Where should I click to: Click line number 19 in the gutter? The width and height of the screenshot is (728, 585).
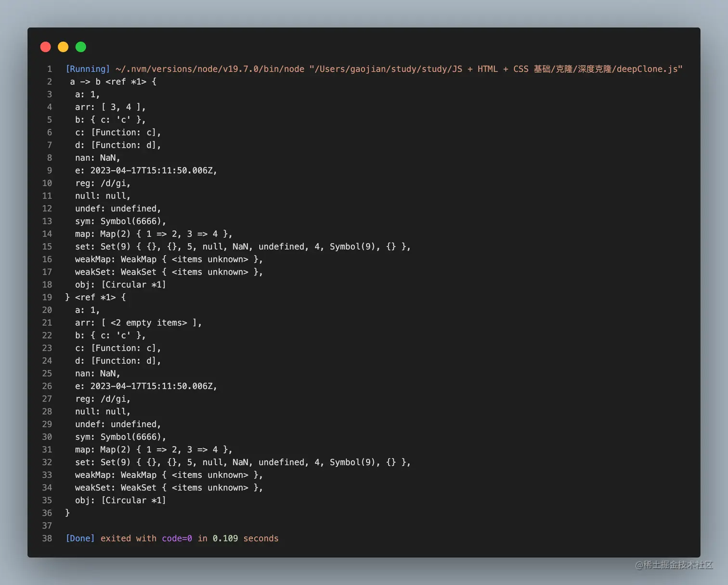tap(47, 297)
